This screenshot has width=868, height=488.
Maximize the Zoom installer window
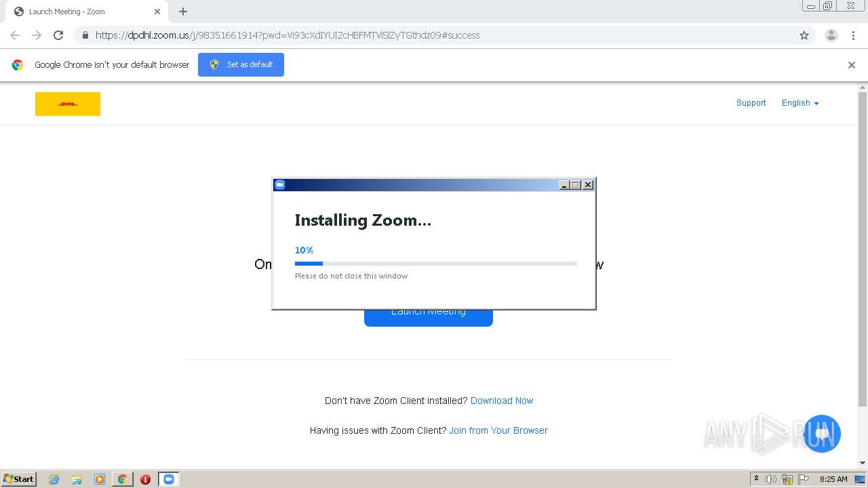tap(576, 185)
